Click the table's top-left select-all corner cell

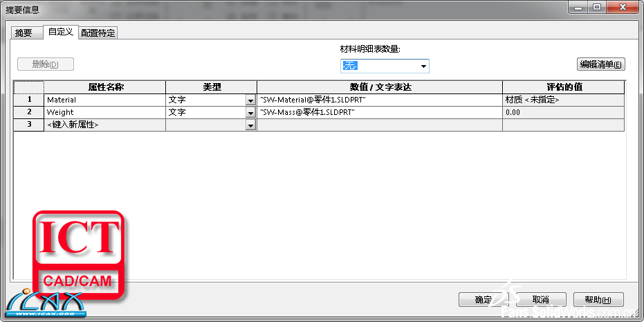tap(29, 87)
